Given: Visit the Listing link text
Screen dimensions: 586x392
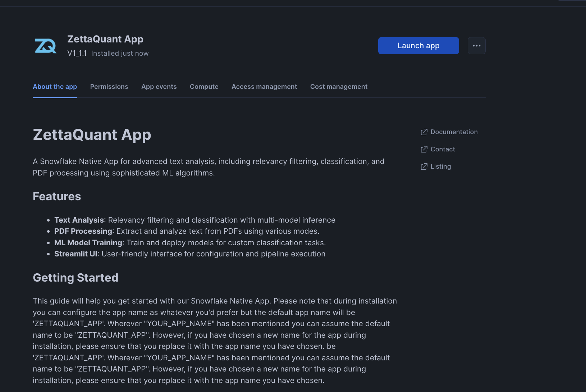Looking at the screenshot, I should (x=440, y=167).
